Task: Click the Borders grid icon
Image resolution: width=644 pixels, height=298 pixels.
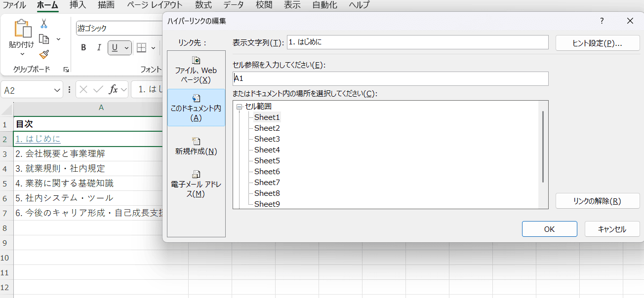Action: point(142,48)
